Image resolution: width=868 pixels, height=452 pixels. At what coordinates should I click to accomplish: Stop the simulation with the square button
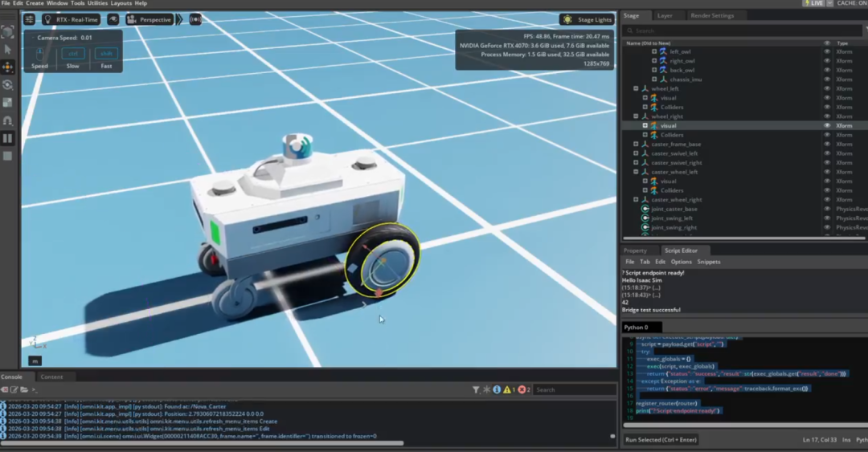tap(8, 156)
